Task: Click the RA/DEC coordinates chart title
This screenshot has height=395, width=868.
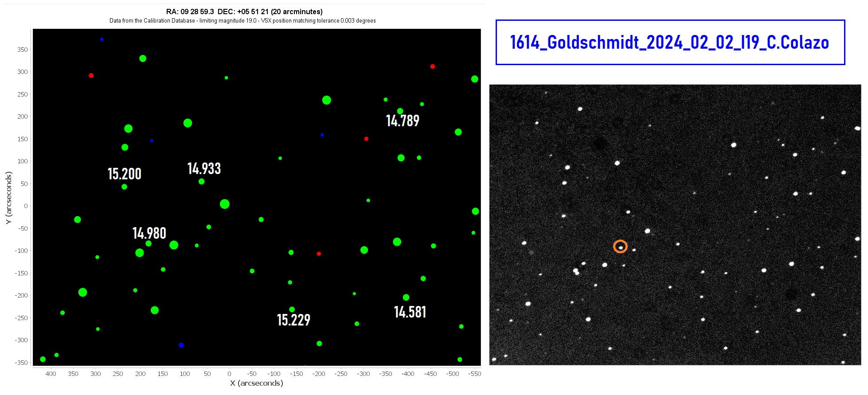Action: (x=244, y=12)
